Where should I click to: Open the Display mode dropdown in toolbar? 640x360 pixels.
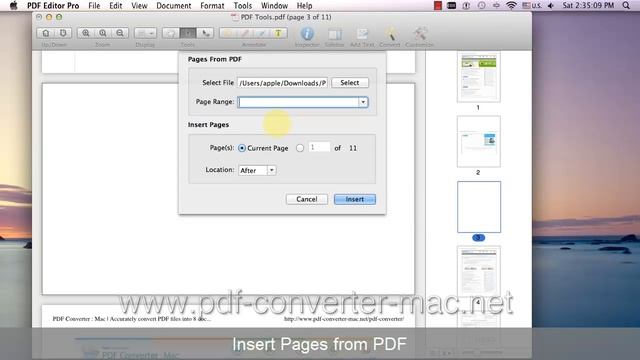(x=145, y=33)
